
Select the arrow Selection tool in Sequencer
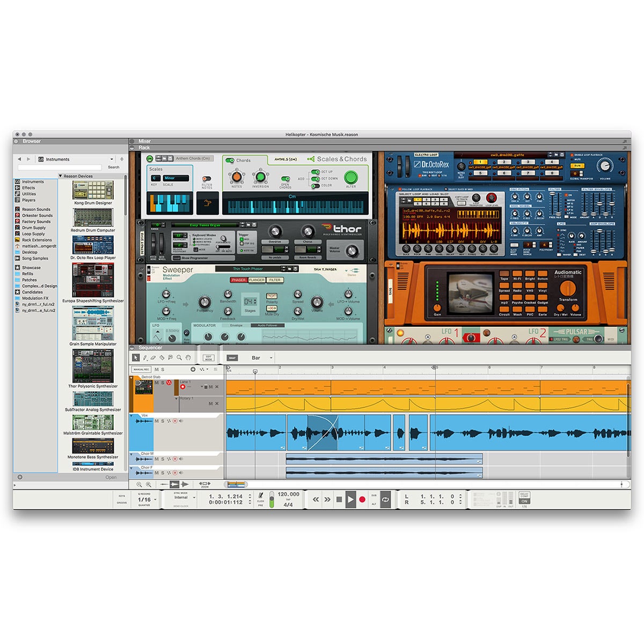136,357
